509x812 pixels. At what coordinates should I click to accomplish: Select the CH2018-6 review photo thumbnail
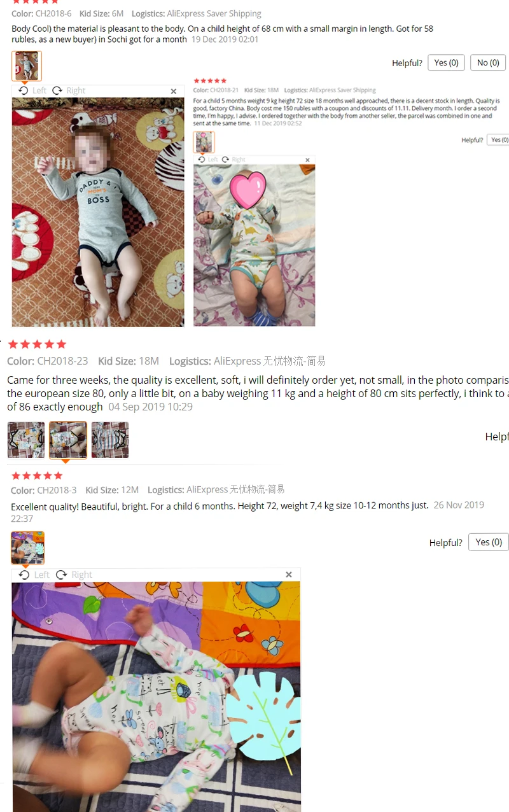(x=27, y=66)
